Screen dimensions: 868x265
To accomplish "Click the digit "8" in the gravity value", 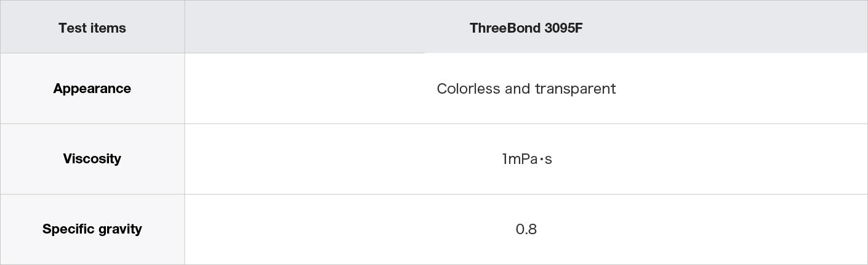I will [532, 229].
